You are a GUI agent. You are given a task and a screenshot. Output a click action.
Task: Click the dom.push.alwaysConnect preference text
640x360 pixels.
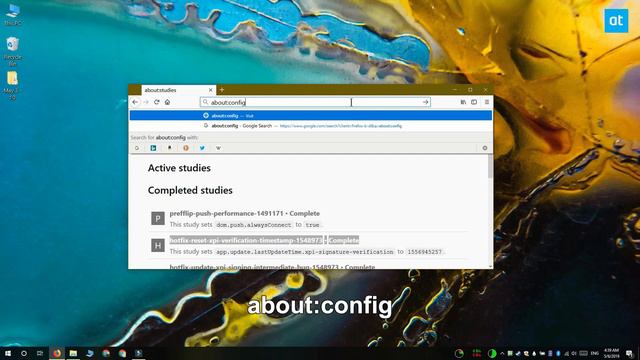pos(254,225)
